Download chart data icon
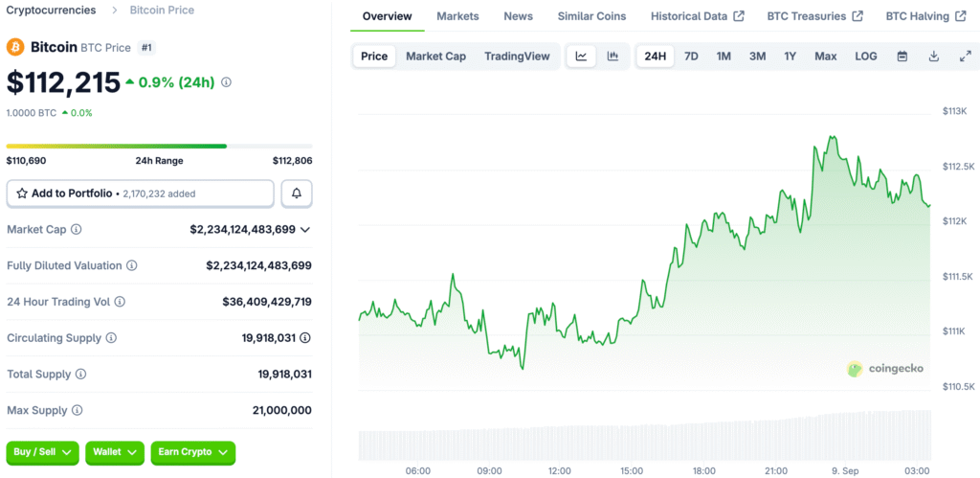Image resolution: width=980 pixels, height=478 pixels. (933, 57)
